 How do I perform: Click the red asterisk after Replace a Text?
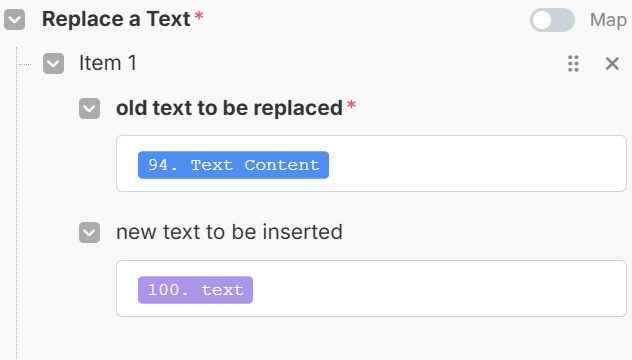point(199,16)
